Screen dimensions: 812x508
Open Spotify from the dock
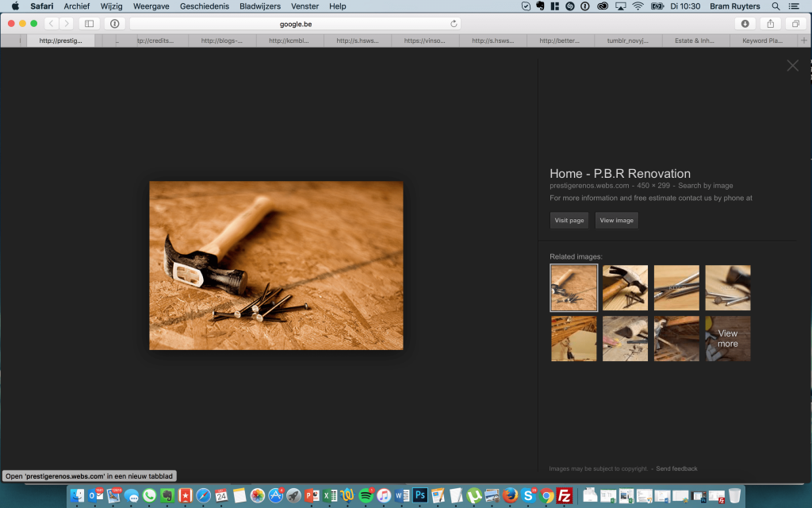(366, 495)
